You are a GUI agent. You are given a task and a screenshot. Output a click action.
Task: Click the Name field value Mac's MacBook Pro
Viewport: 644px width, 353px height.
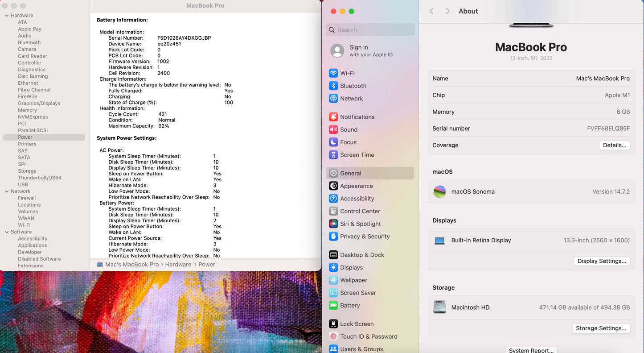point(603,79)
